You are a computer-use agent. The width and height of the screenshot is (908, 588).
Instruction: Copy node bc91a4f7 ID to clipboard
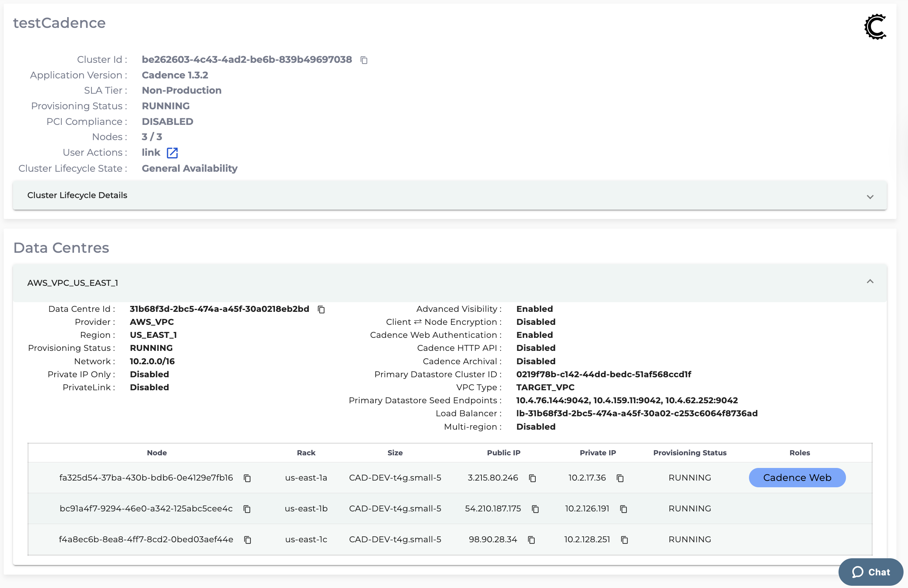click(247, 509)
